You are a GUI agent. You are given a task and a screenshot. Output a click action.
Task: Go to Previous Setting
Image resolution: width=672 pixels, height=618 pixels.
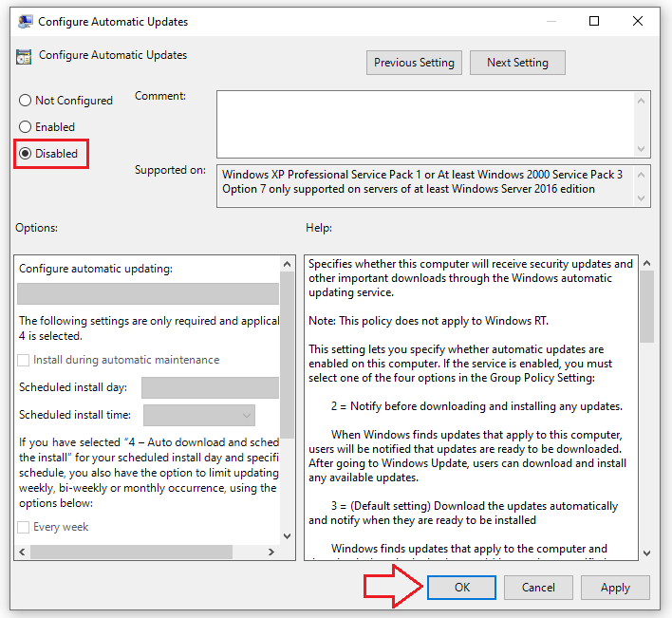[x=414, y=63]
